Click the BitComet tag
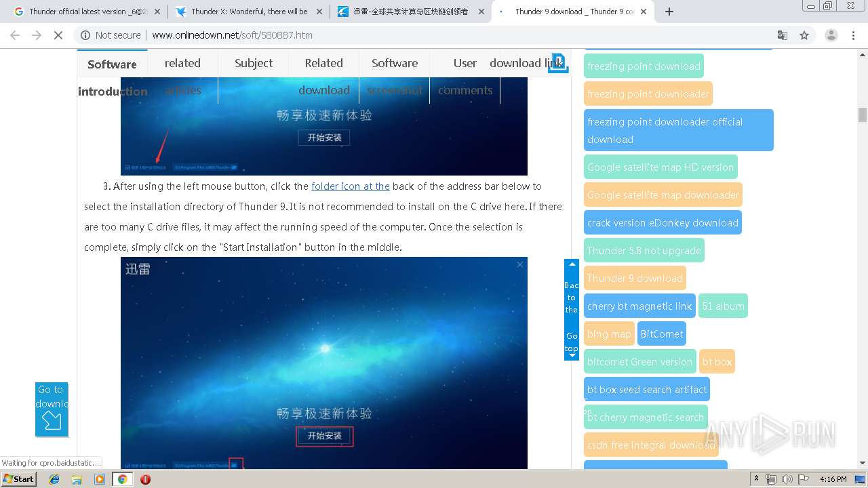Screen dimensions: 868x488 coord(662,333)
